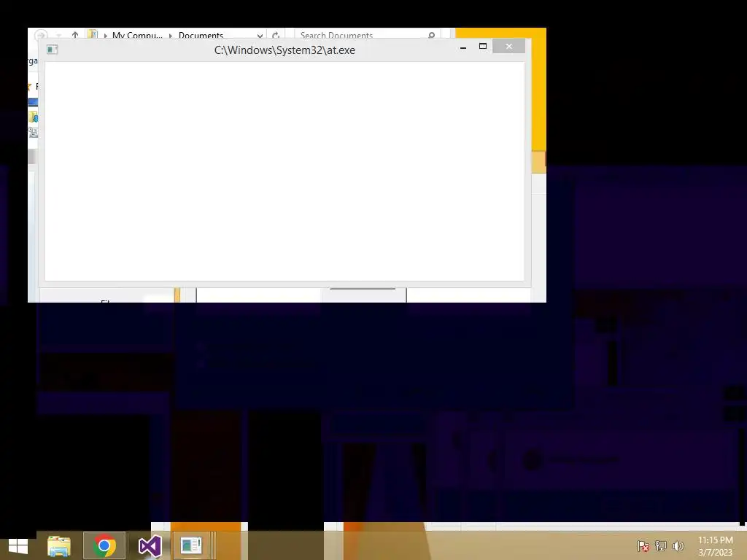Open clock showing 11:15 PM
The image size is (747, 560).
pyautogui.click(x=715, y=546)
